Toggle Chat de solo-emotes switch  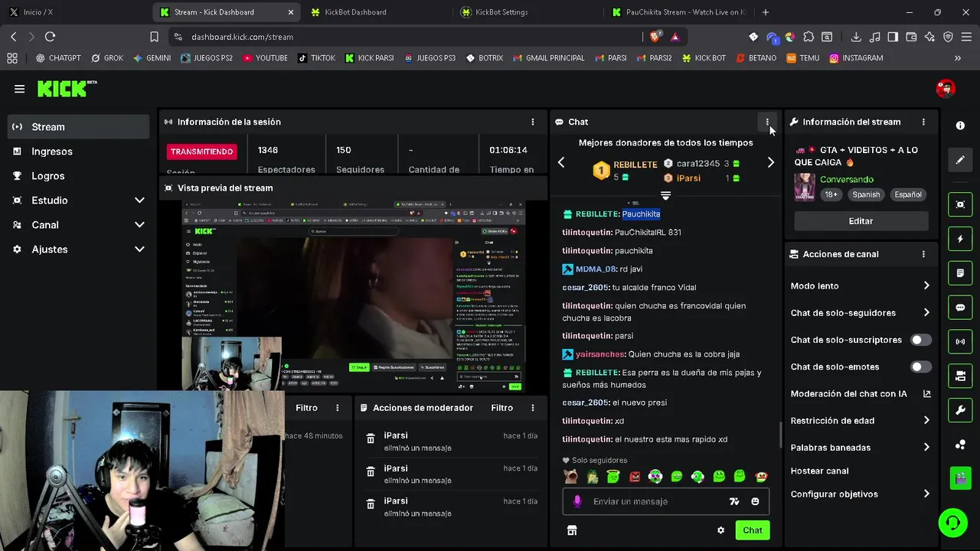[920, 367]
